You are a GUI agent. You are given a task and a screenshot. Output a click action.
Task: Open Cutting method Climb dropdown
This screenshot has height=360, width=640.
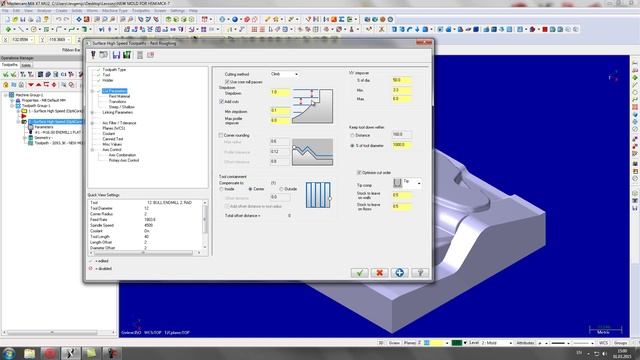[x=284, y=74]
